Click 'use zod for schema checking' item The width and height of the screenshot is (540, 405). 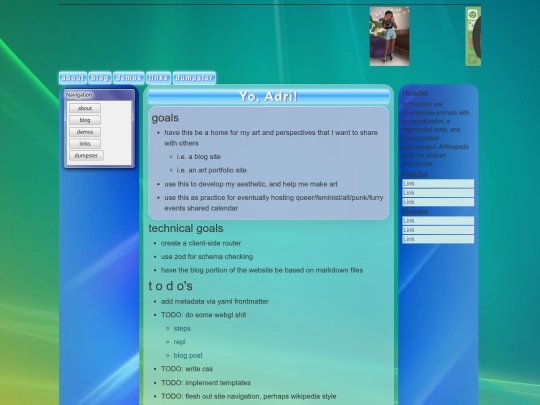pos(207,257)
